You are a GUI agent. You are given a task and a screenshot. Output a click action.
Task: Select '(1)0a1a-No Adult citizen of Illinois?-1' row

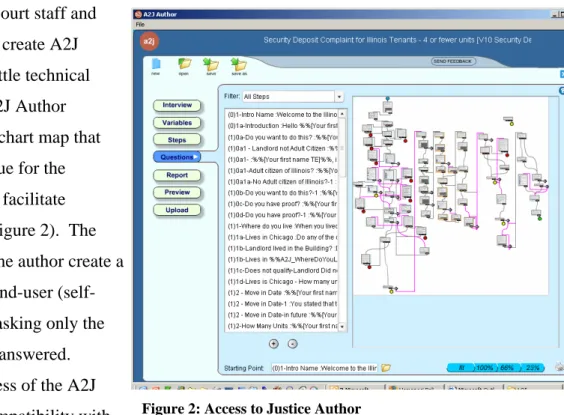[282, 182]
